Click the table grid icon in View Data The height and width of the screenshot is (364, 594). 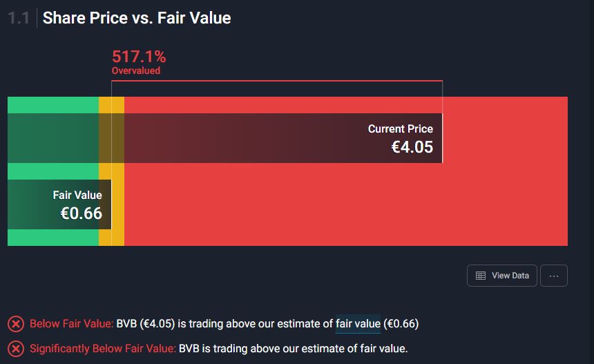pyautogui.click(x=481, y=276)
